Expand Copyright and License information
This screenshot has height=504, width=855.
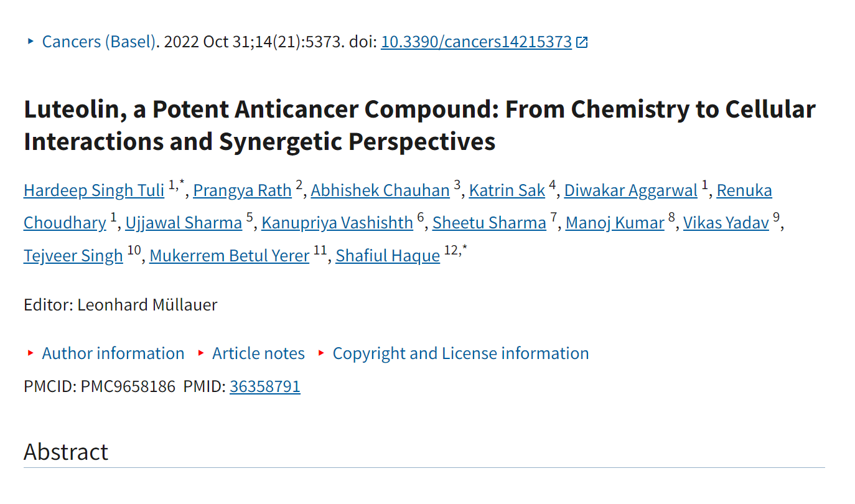pos(460,353)
